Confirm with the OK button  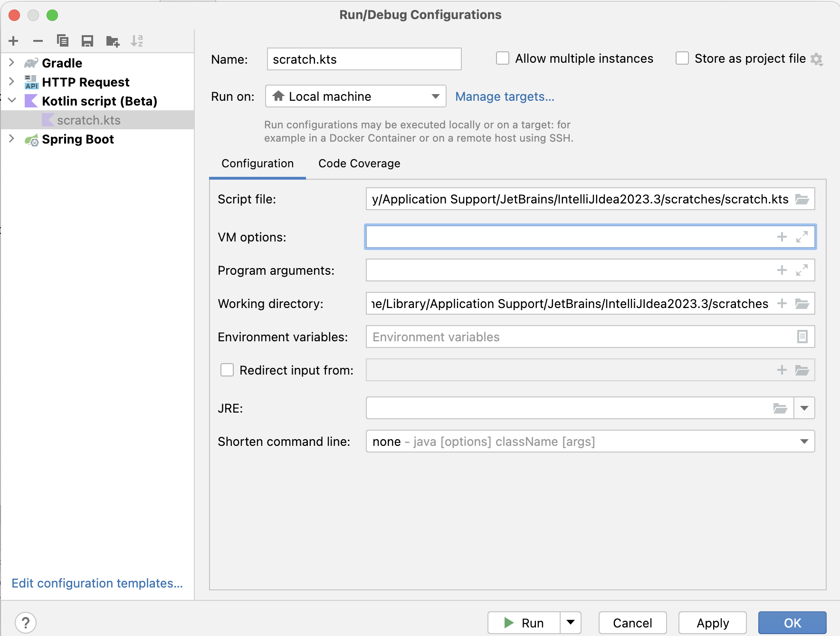click(x=792, y=623)
